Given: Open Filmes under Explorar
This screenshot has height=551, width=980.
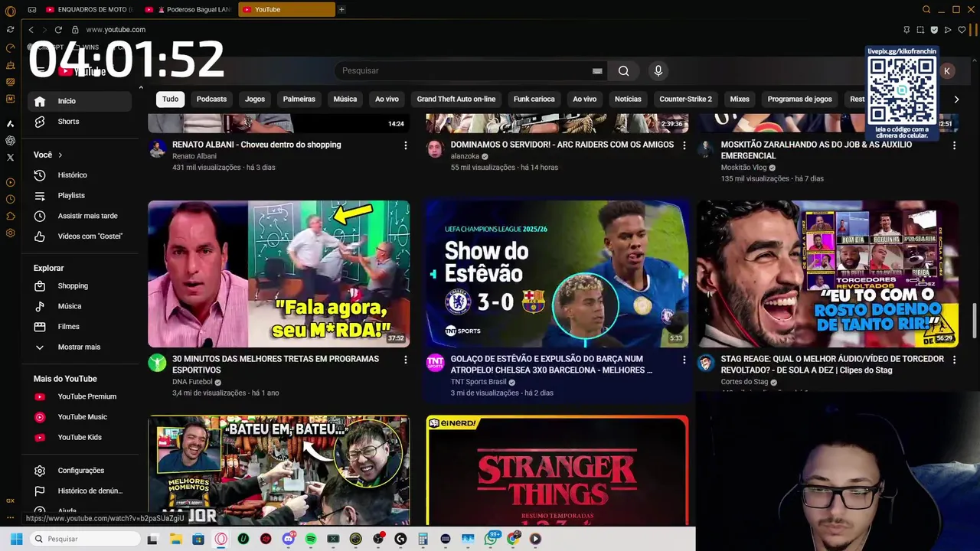Looking at the screenshot, I should [x=81, y=327].
